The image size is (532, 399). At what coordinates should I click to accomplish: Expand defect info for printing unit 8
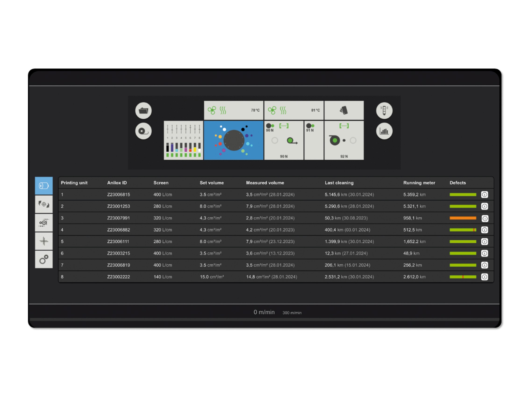pyautogui.click(x=484, y=277)
